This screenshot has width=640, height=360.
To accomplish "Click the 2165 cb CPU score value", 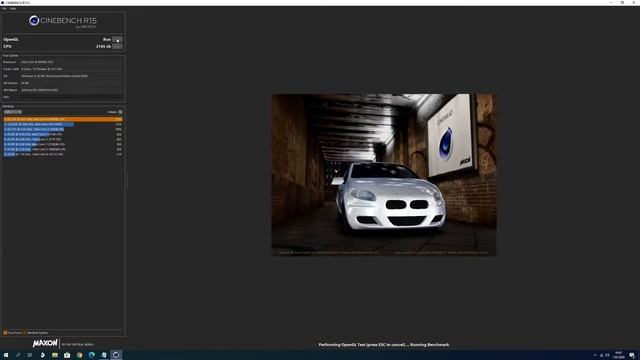I will [103, 47].
